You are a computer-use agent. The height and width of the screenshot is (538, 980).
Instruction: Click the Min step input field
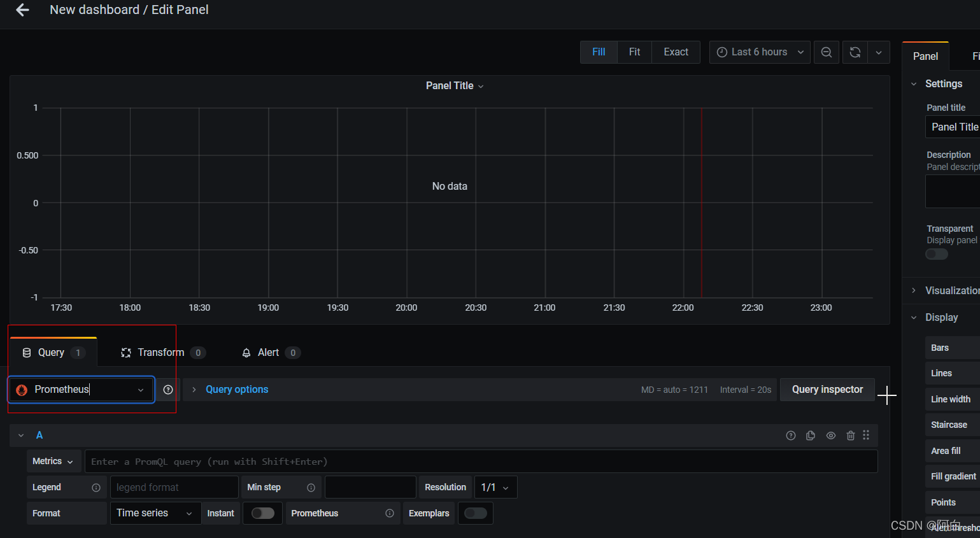(370, 488)
